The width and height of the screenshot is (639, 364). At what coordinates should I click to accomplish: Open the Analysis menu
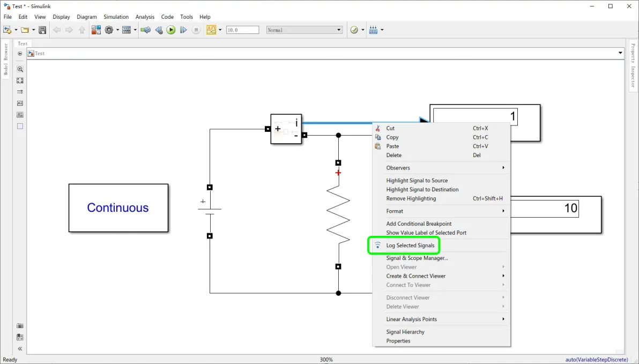pyautogui.click(x=145, y=17)
